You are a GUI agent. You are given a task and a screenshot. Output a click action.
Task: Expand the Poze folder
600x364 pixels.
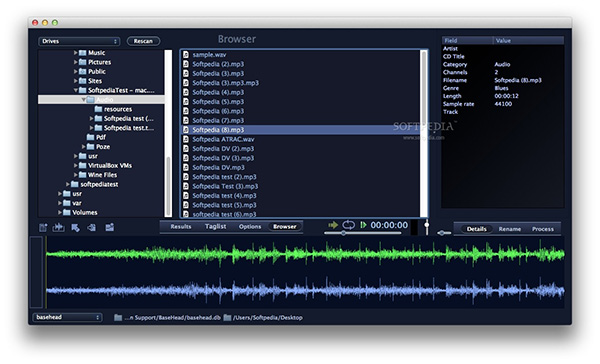[83, 147]
